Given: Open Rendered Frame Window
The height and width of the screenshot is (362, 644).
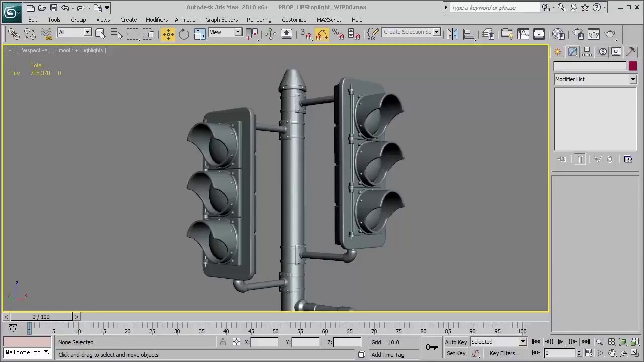Looking at the screenshot, I should click(594, 34).
